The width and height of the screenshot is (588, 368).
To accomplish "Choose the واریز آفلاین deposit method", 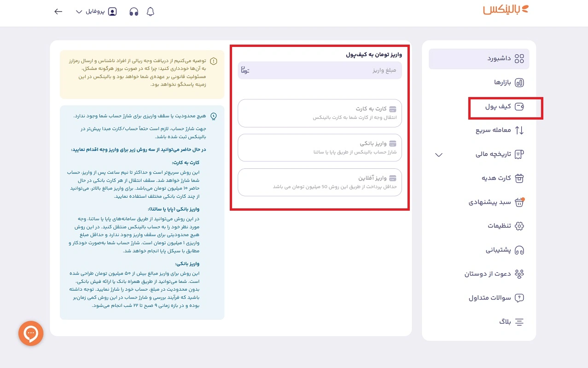I will (x=320, y=182).
